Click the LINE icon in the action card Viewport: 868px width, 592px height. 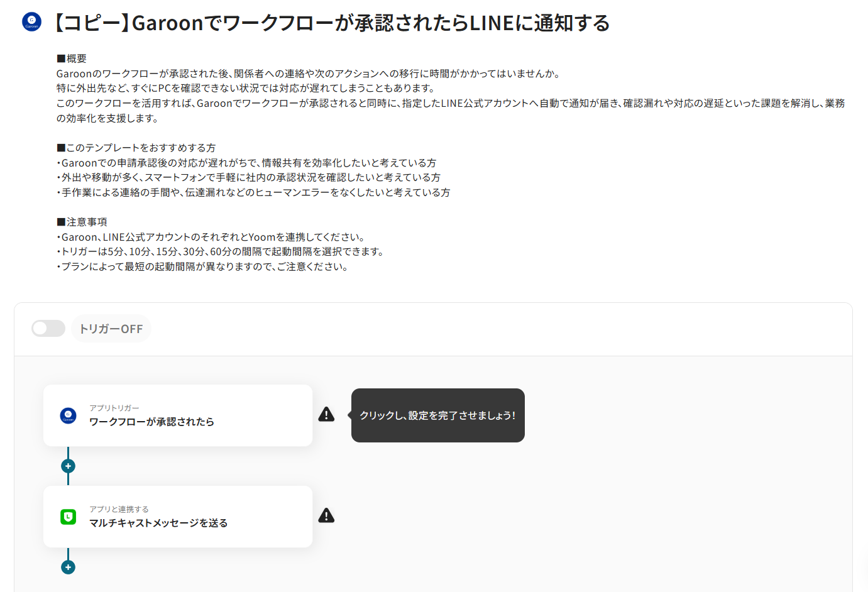68,517
